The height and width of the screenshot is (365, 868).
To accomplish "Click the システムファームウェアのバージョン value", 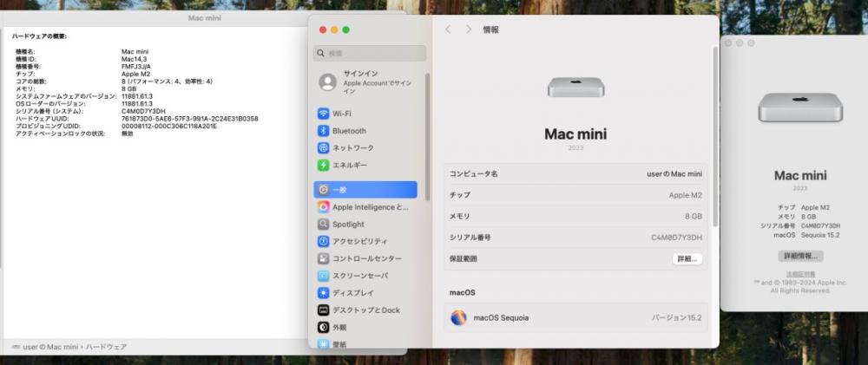I will coord(137,96).
